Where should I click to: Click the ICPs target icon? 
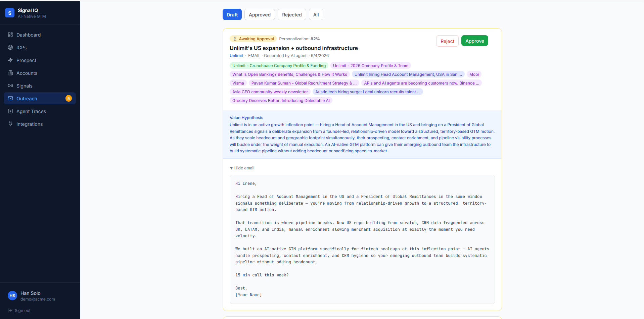coord(10,47)
